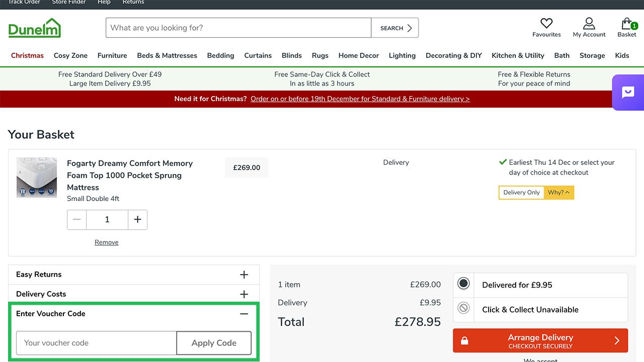Decrease mattress quantity with minus
Screen dimensions: 644x362
77,220
